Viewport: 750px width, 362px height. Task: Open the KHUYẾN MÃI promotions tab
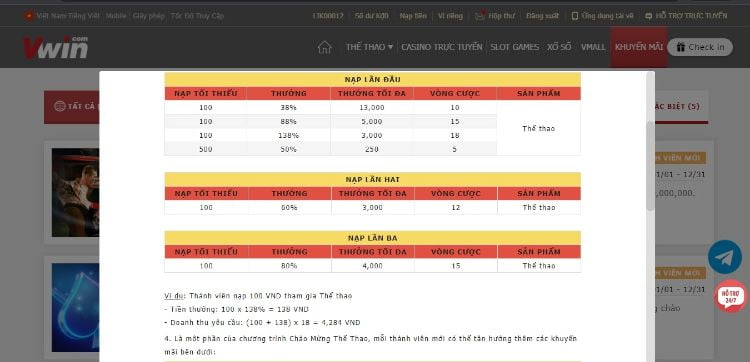(639, 47)
